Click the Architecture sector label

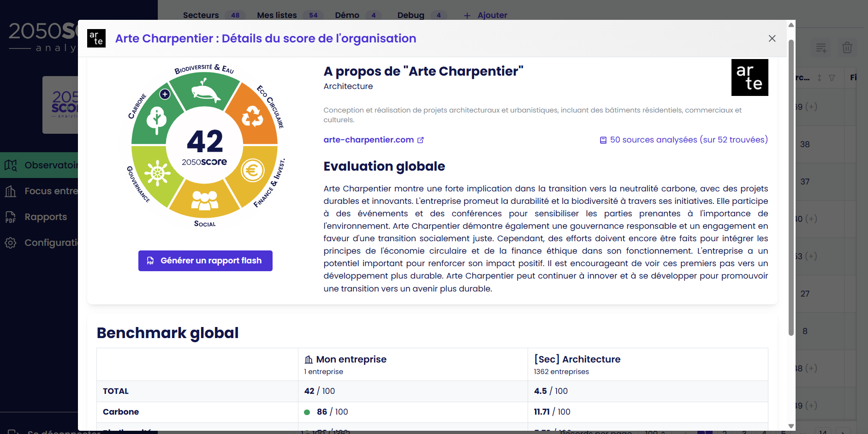click(348, 86)
